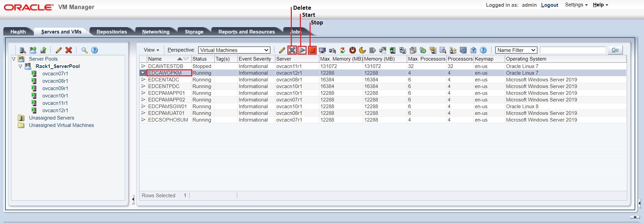Expand the EDCPAMSGW01 row details
Viewport: 644px width, 223px height.
[143, 106]
